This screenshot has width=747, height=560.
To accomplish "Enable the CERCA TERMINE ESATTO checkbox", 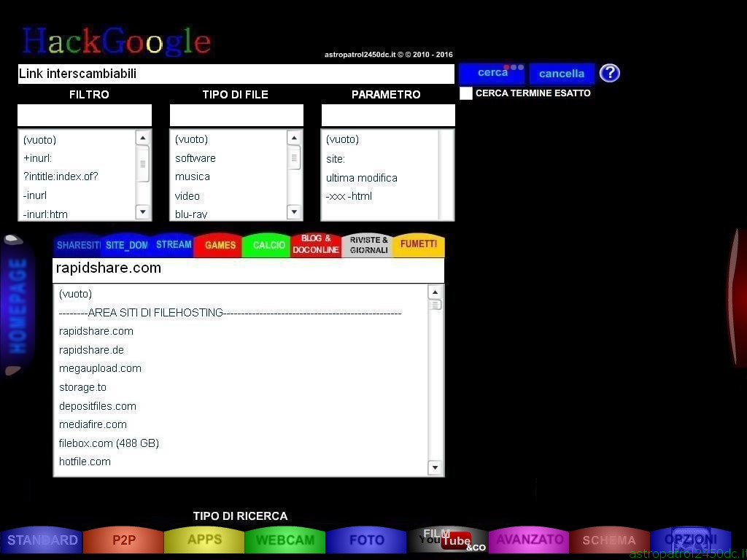I will pyautogui.click(x=466, y=93).
